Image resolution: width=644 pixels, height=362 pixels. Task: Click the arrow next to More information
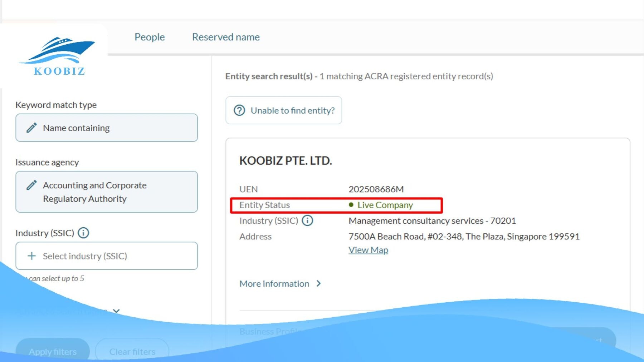319,284
